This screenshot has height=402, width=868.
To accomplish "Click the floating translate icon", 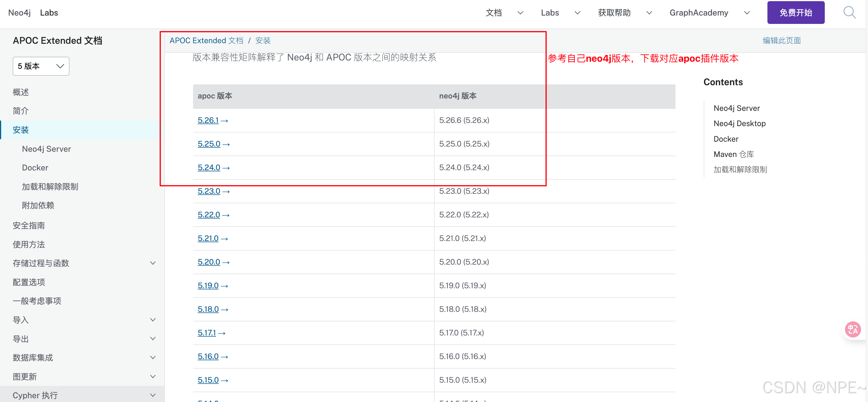I will pyautogui.click(x=853, y=329).
